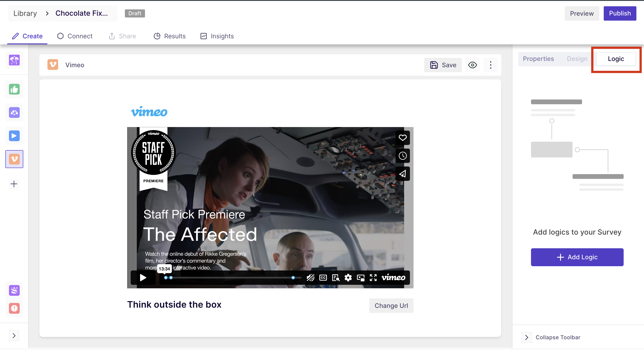
Task: Expand the left sidebar with chevron
Action: point(14,335)
